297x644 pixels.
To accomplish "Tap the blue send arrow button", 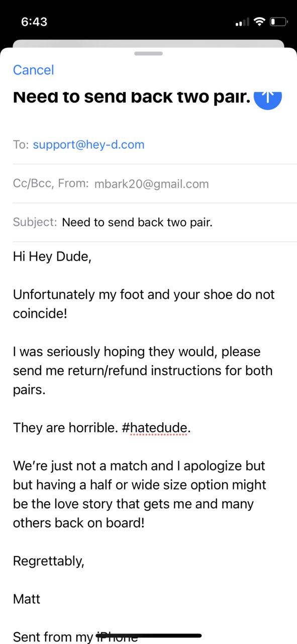I will pyautogui.click(x=268, y=97).
